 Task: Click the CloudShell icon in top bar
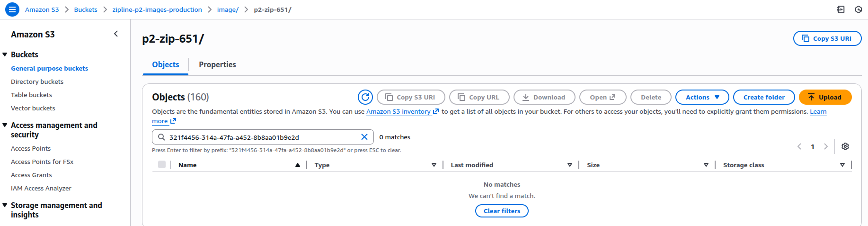tap(841, 9)
